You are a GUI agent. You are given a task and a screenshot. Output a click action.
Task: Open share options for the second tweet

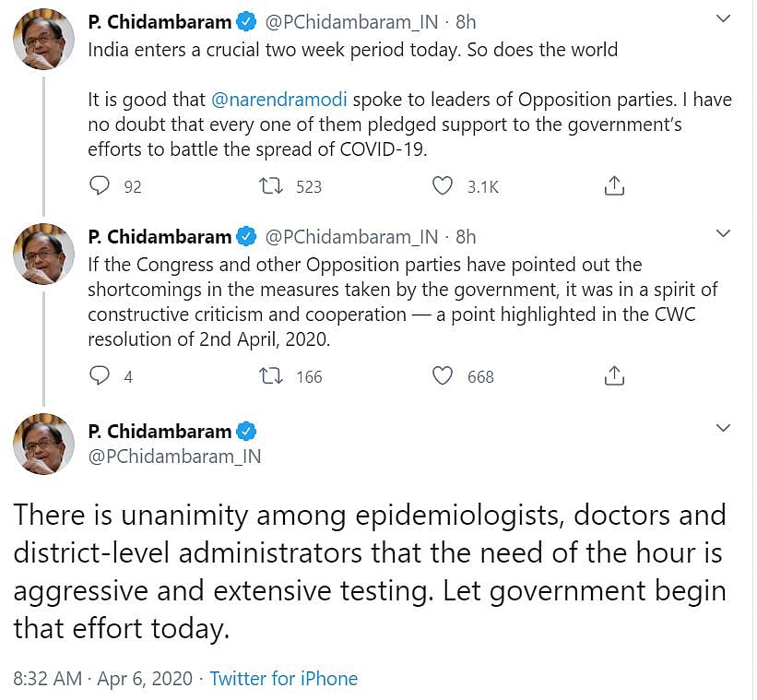(x=613, y=375)
